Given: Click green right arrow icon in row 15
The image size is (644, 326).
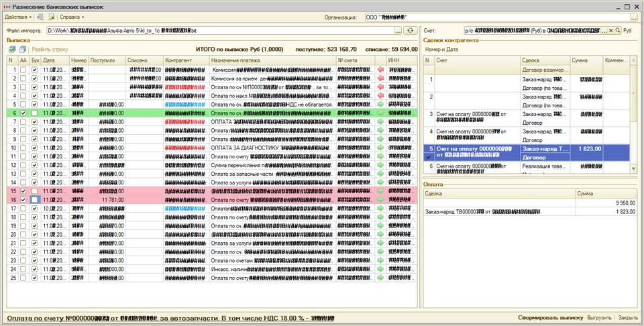Looking at the screenshot, I should 380,191.
